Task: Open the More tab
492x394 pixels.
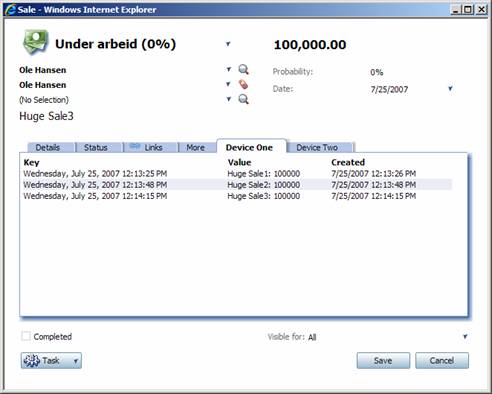Action: [x=195, y=147]
